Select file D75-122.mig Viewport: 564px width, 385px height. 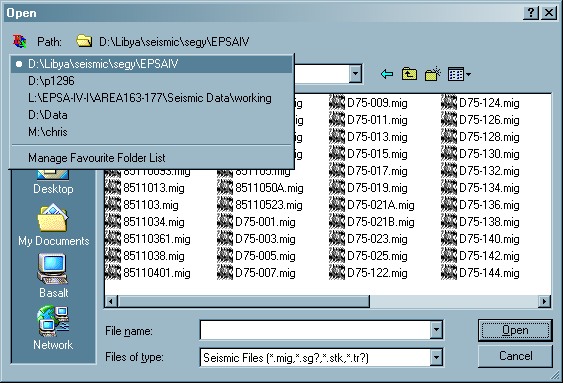pyautogui.click(x=368, y=273)
